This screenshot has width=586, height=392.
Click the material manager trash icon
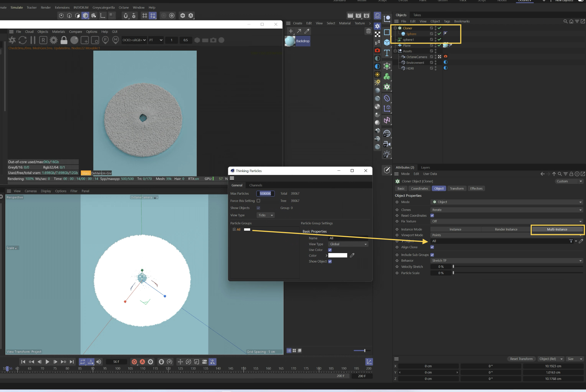pos(368,31)
